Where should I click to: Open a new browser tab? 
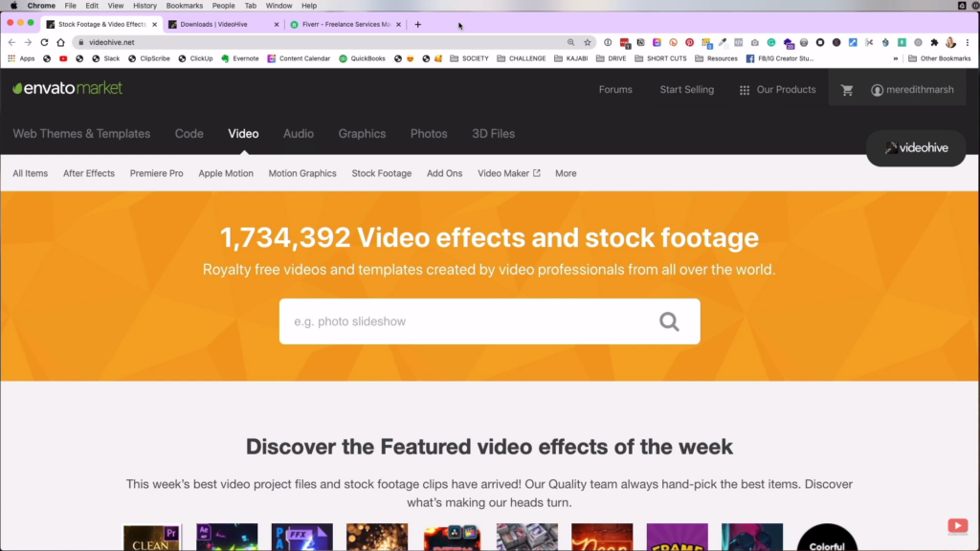click(x=418, y=24)
